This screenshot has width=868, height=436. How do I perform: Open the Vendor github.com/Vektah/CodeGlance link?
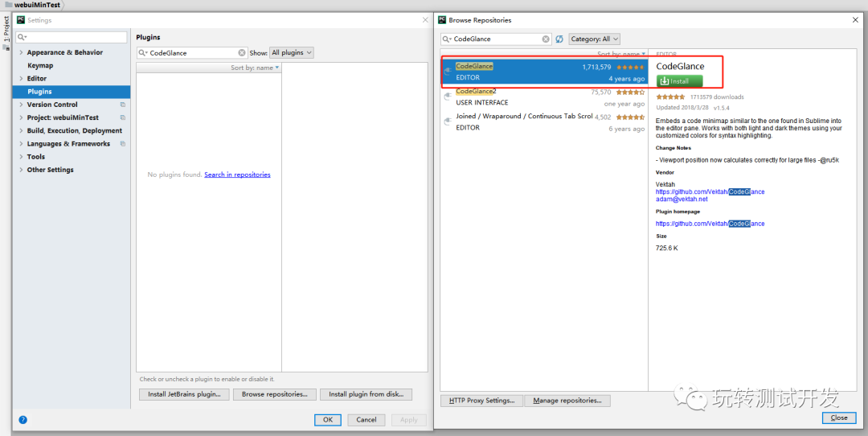point(710,191)
